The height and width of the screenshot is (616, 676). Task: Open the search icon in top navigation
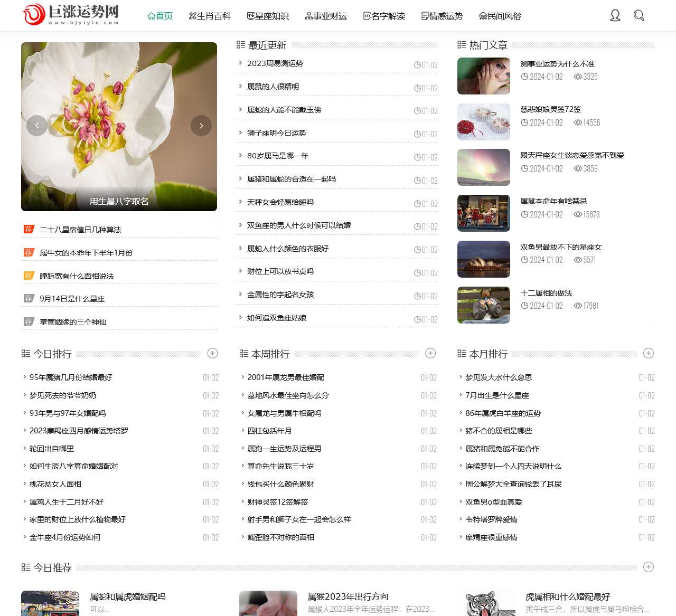pyautogui.click(x=639, y=16)
